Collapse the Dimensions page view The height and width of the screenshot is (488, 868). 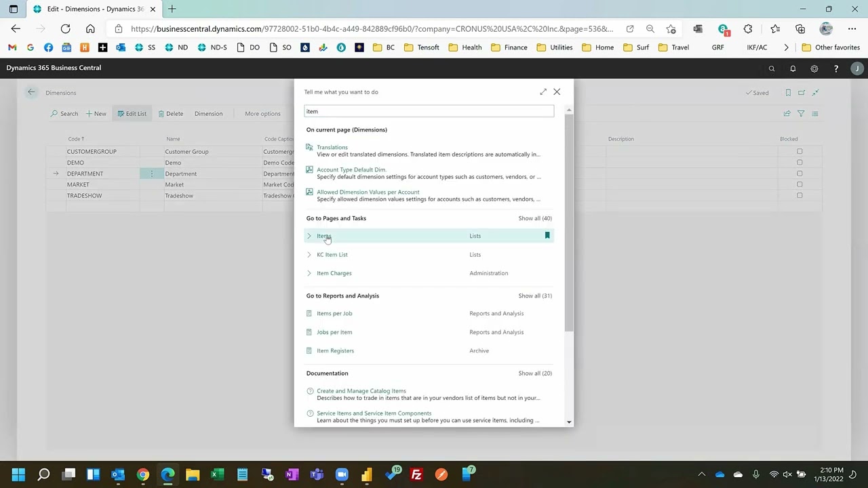pyautogui.click(x=816, y=93)
